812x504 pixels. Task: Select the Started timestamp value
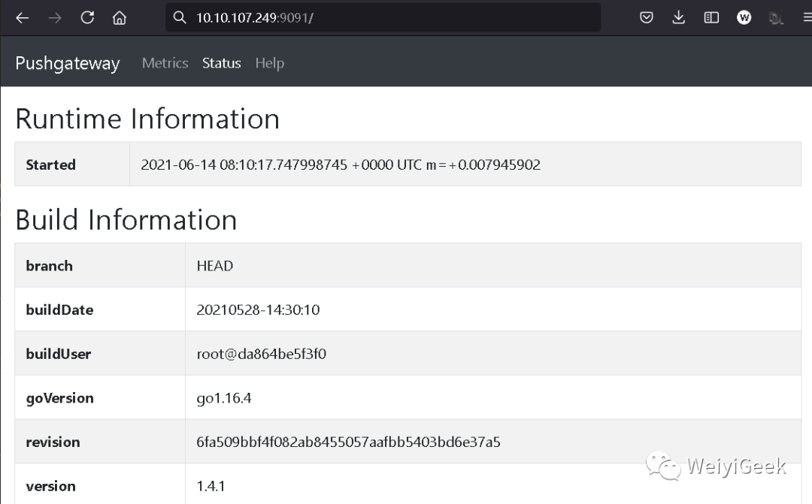[x=341, y=164]
